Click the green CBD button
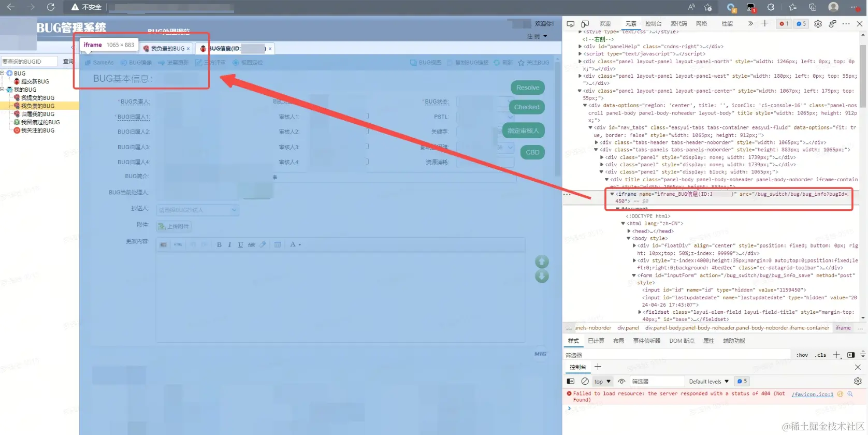The image size is (868, 435). pyautogui.click(x=532, y=152)
